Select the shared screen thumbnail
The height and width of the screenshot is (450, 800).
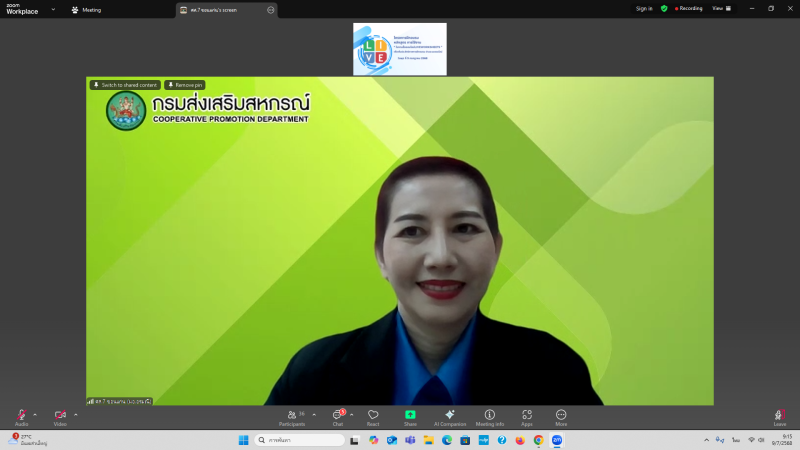(x=399, y=49)
